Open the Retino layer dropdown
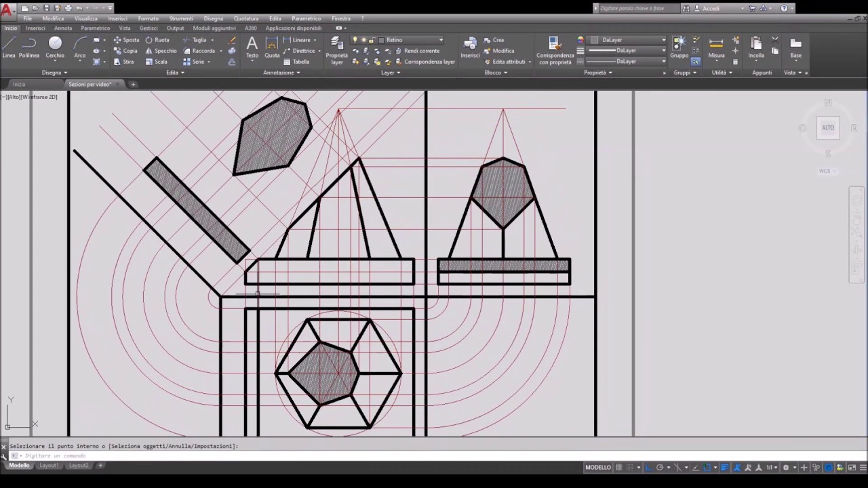The width and height of the screenshot is (868, 488). coord(411,40)
